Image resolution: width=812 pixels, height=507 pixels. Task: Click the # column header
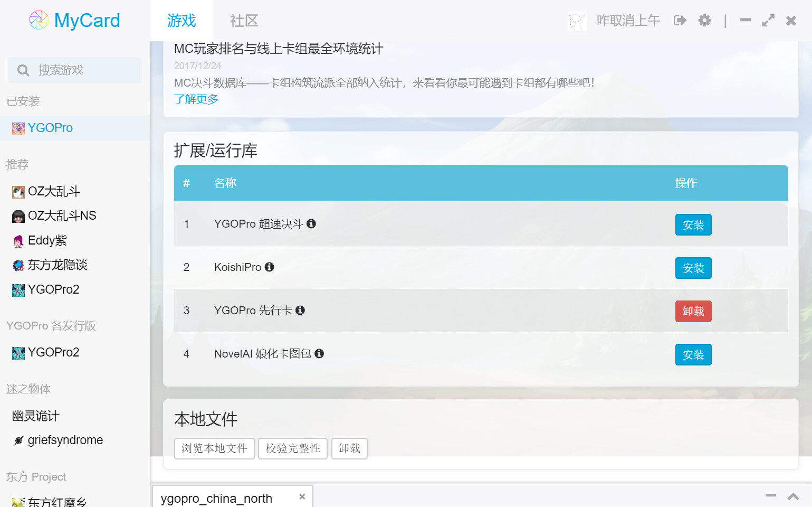pos(186,183)
